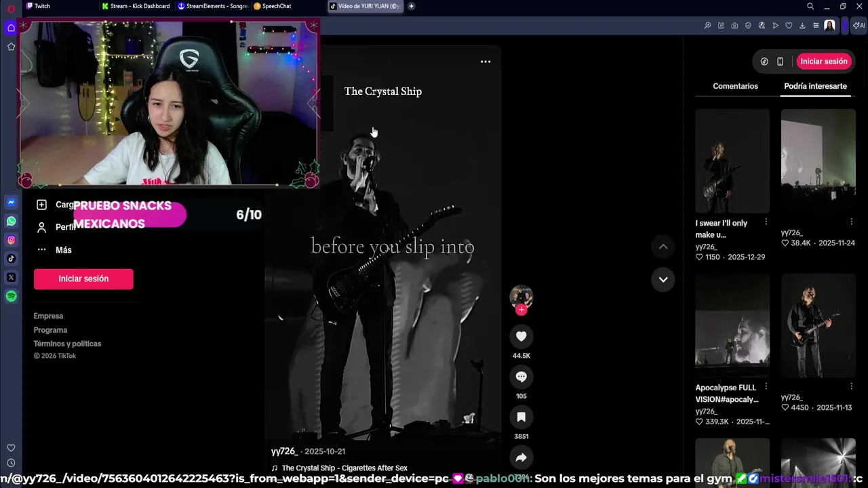This screenshot has width=868, height=488.
Task: Open more options on Apocalypse FULL card
Action: click(766, 386)
